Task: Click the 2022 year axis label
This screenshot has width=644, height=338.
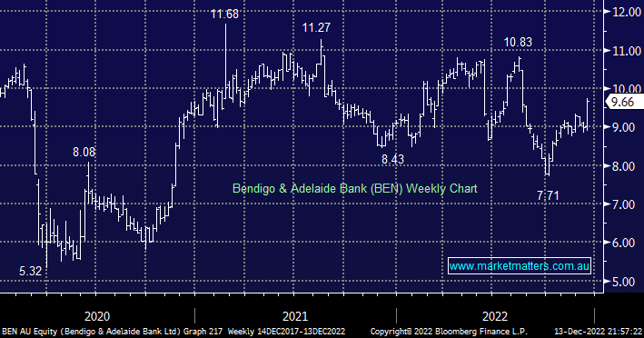Action: click(494, 316)
